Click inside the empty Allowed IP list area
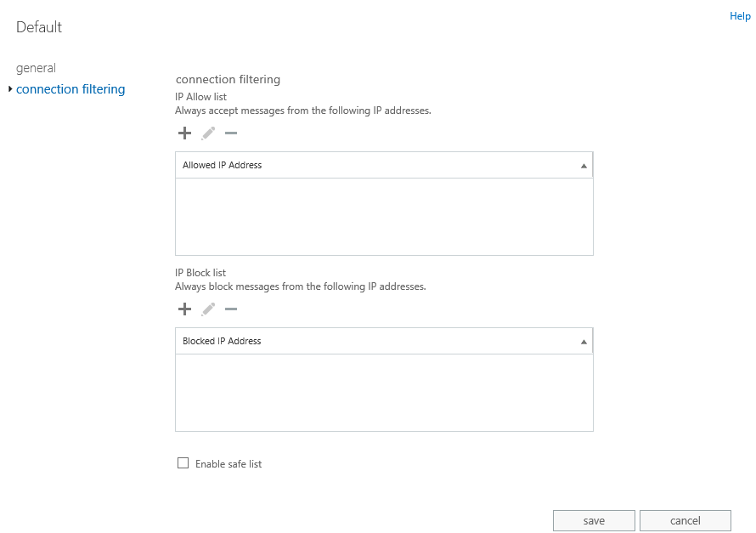 (x=384, y=216)
